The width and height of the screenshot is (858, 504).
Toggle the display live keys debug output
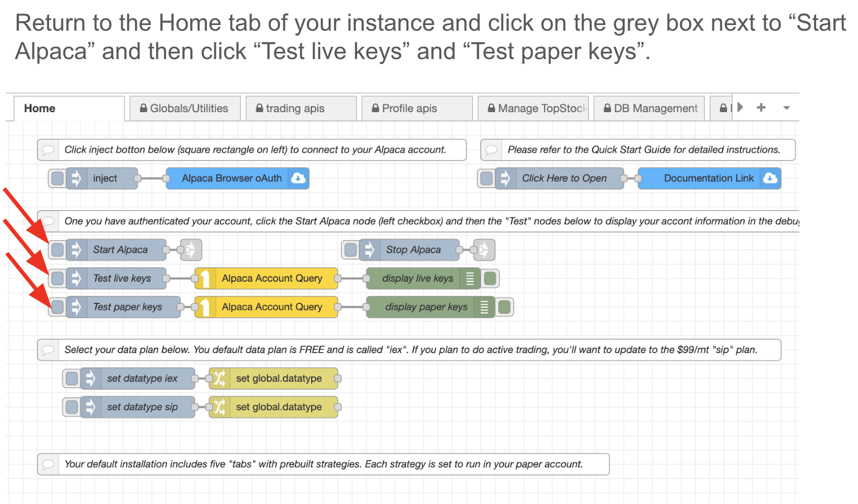(490, 278)
